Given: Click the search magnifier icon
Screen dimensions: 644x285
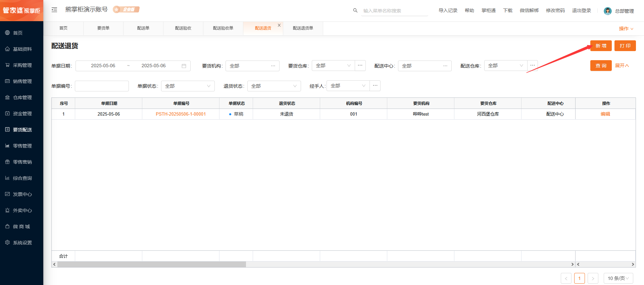Looking at the screenshot, I should 355,10.
